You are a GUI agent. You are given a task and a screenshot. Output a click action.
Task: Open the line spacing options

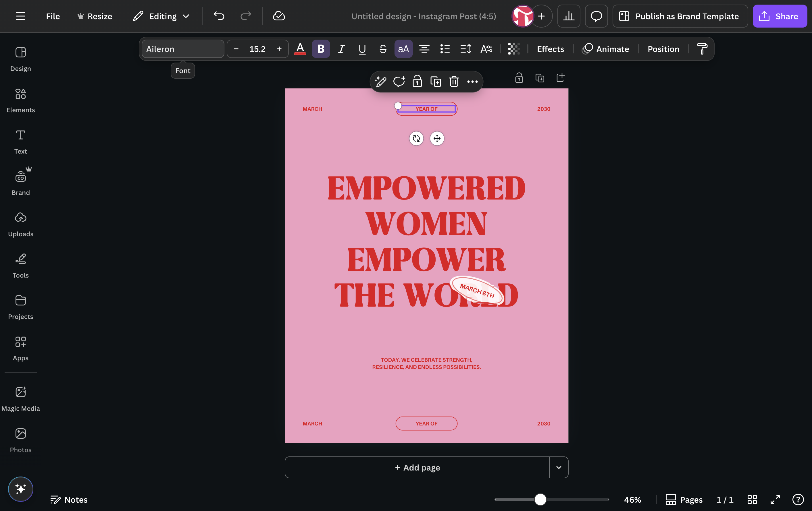point(466,49)
